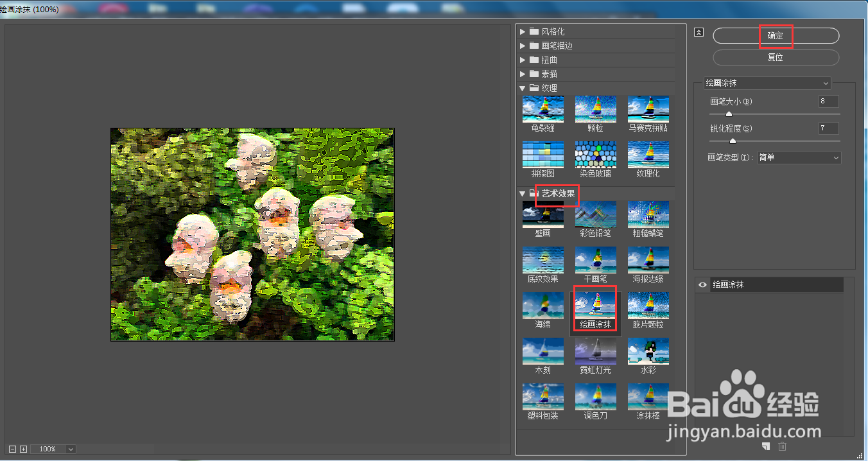This screenshot has height=461, width=868.
Task: Select the 绘画涂抹 paint daubs filter
Action: (596, 306)
